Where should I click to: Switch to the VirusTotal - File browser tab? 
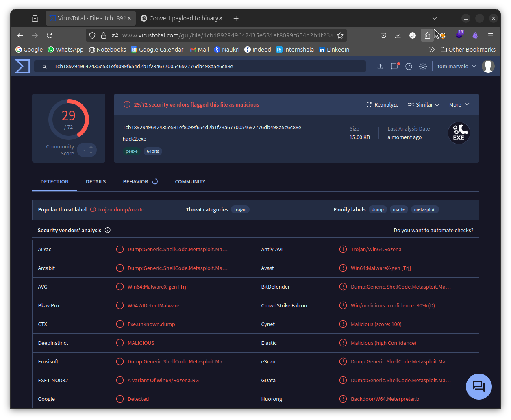point(91,18)
